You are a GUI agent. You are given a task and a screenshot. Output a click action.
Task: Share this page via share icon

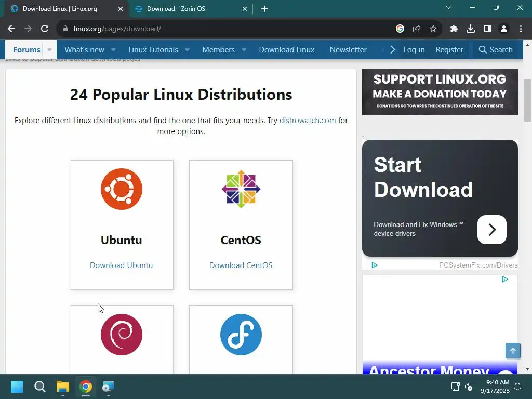(417, 29)
